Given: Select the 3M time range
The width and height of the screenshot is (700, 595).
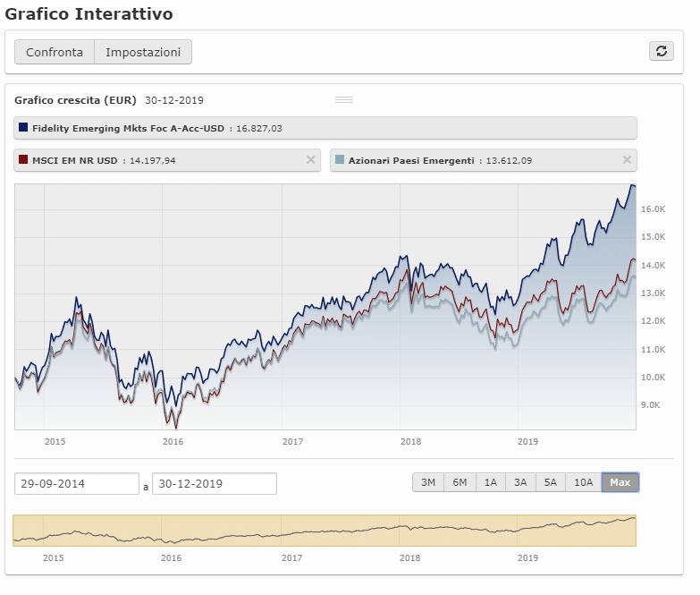Looking at the screenshot, I should point(428,482).
